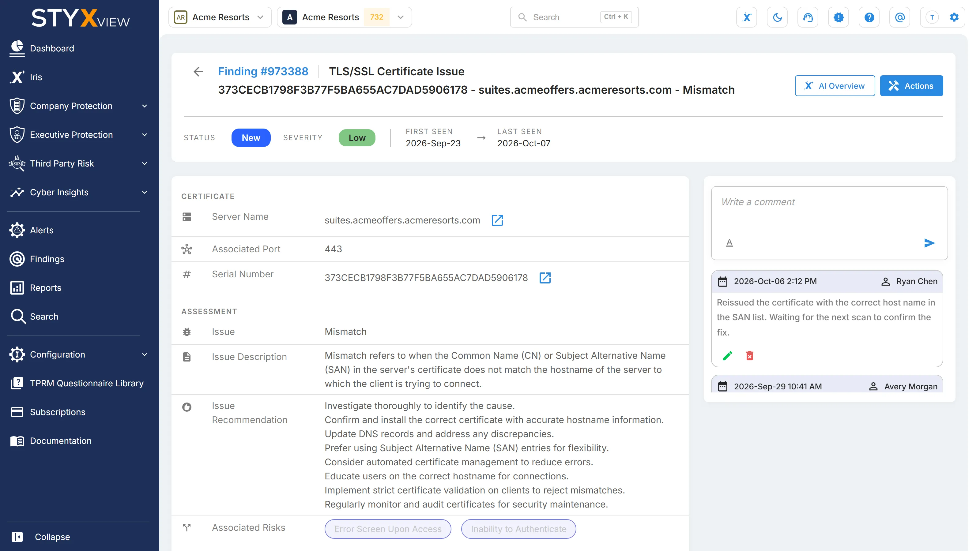Open the settings gear icon in top bar

coord(954,17)
